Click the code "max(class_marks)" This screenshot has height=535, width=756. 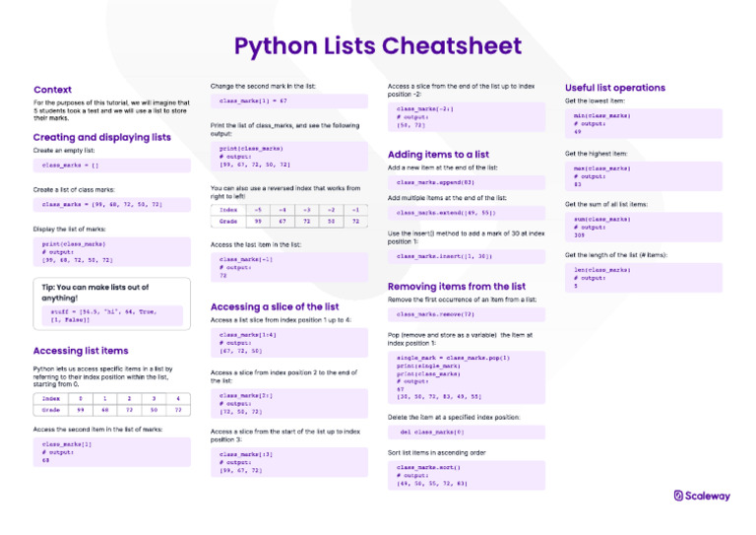point(602,168)
